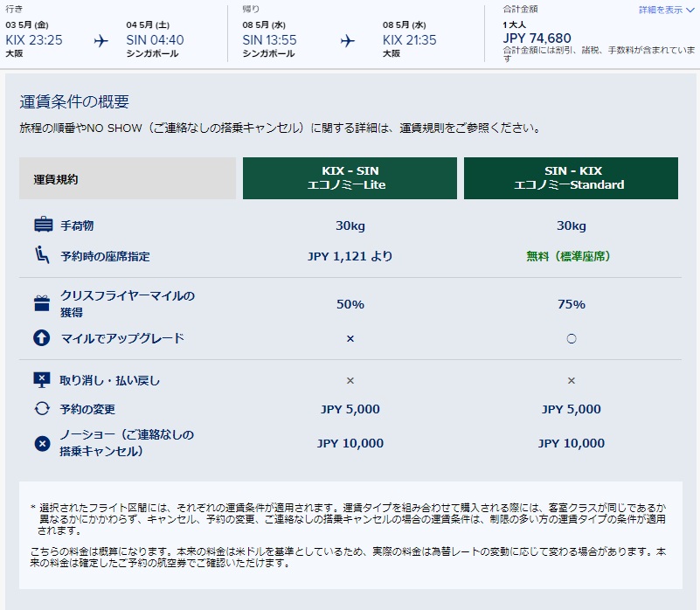The width and height of the screenshot is (700, 610).
Task: Click the Lite cancellation refund × mark
Action: pos(350,380)
